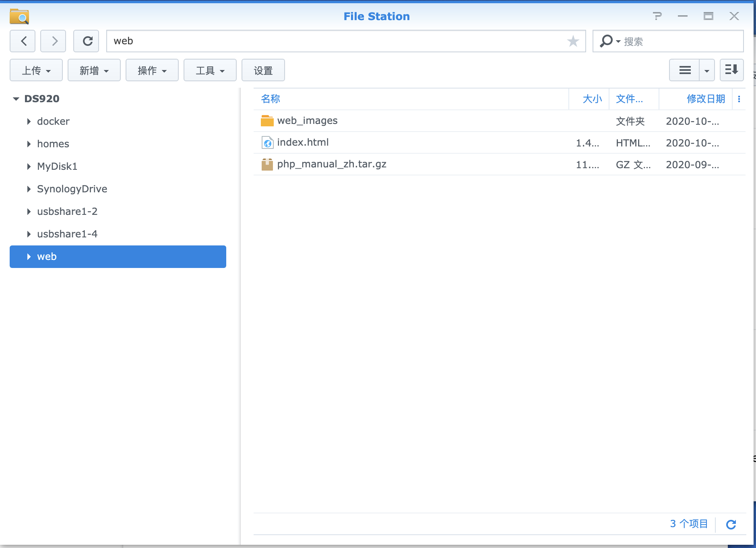The height and width of the screenshot is (548, 756).
Task: Go back using the back arrow
Action: [x=23, y=41]
